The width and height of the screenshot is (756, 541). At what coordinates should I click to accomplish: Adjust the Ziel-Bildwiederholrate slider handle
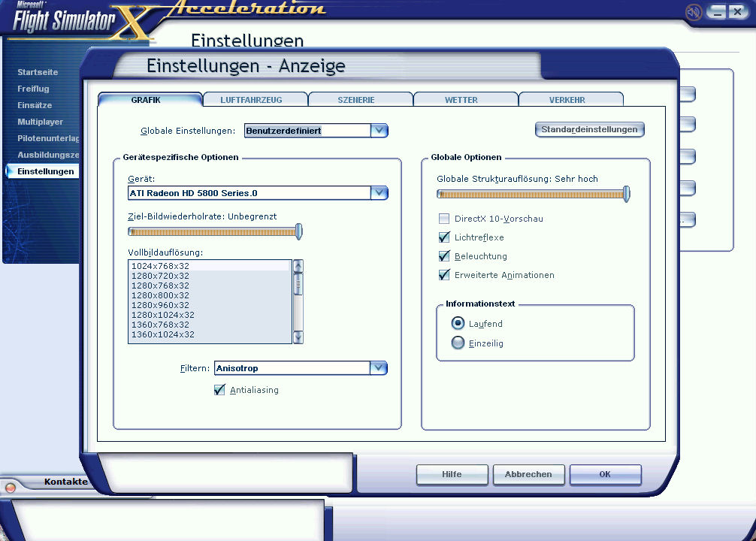point(299,231)
